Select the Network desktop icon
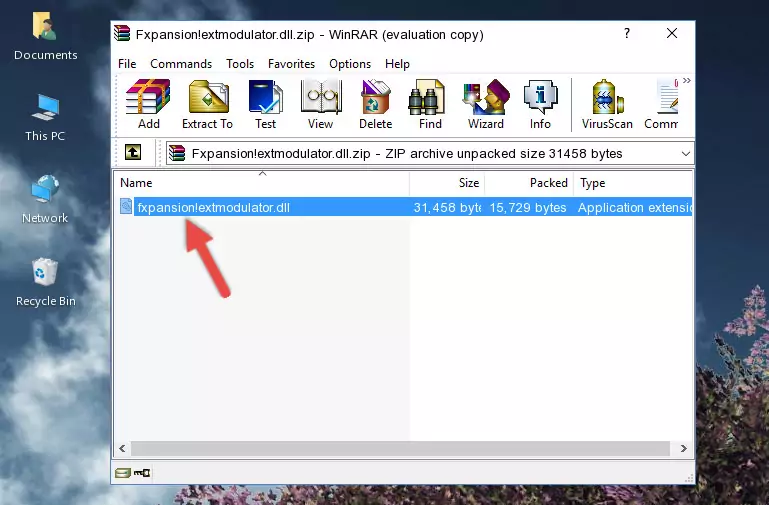The height and width of the screenshot is (505, 769). (x=45, y=199)
